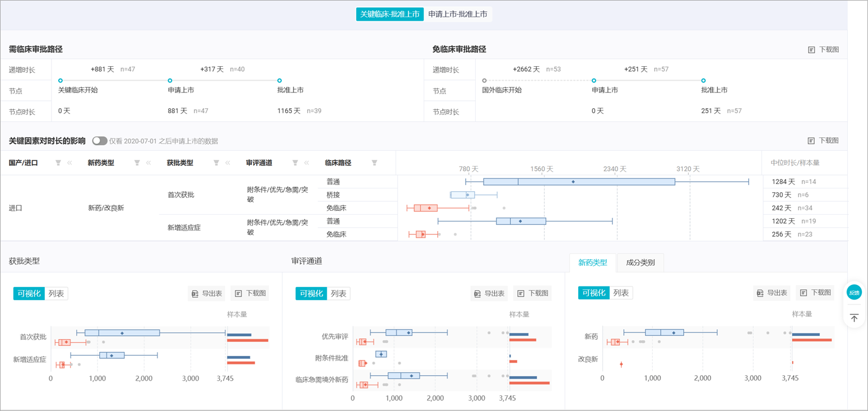Filter the 国产/进口 column

pyautogui.click(x=58, y=163)
